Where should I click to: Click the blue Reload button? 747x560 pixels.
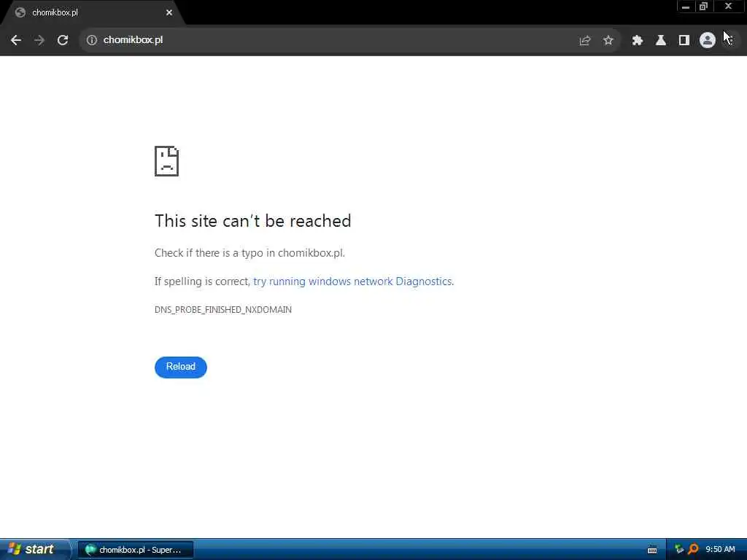click(181, 367)
